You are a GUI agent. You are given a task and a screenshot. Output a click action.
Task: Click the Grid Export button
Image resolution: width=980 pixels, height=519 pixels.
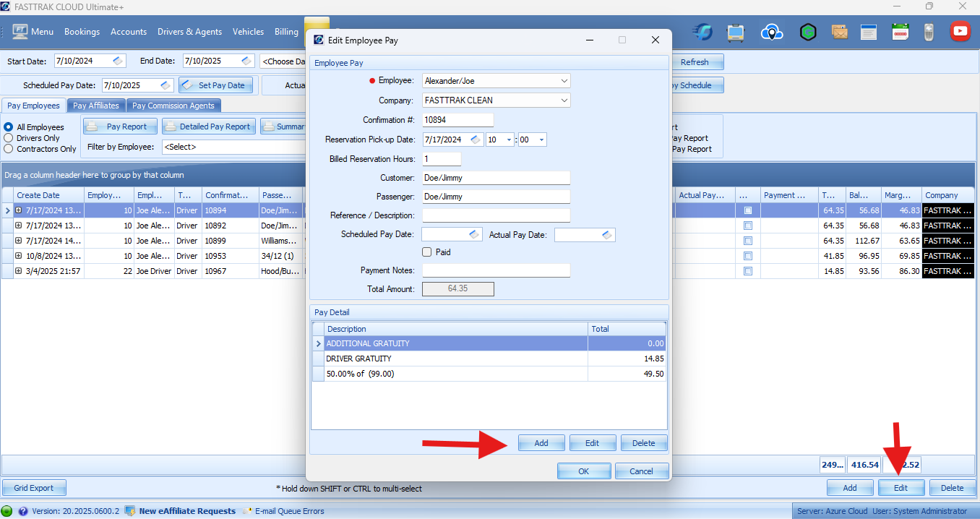tap(34, 488)
